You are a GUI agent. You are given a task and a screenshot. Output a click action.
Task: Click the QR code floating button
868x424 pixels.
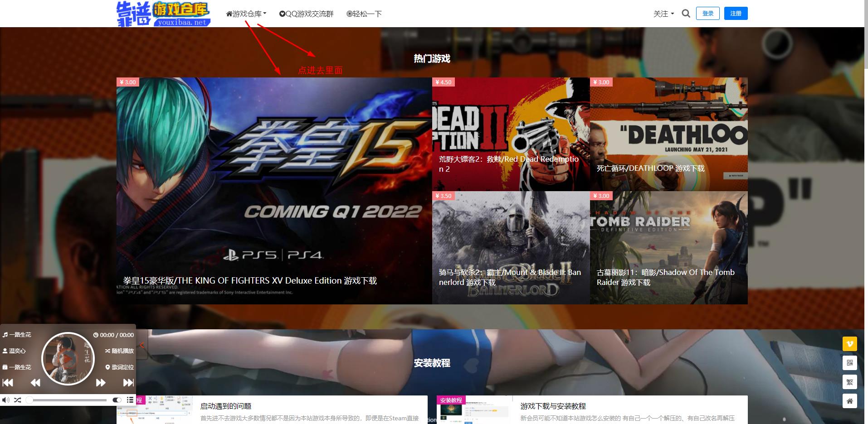850,363
